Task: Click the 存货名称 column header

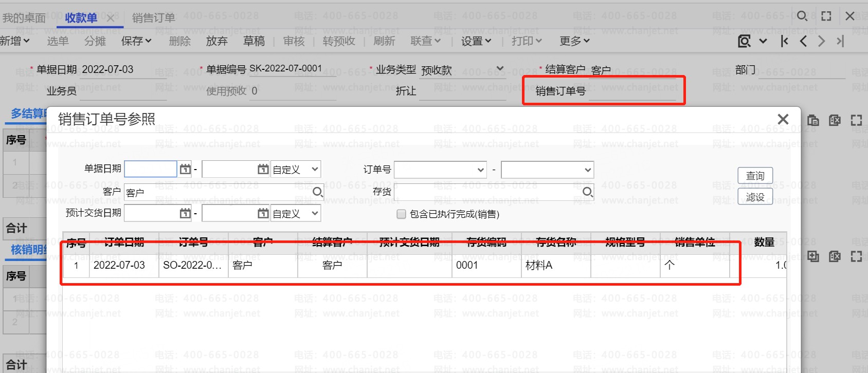Action: point(556,243)
